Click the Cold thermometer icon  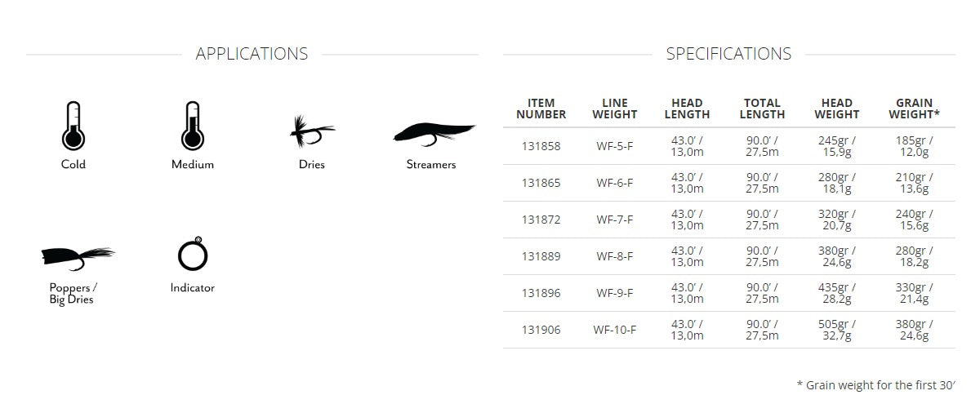73,126
